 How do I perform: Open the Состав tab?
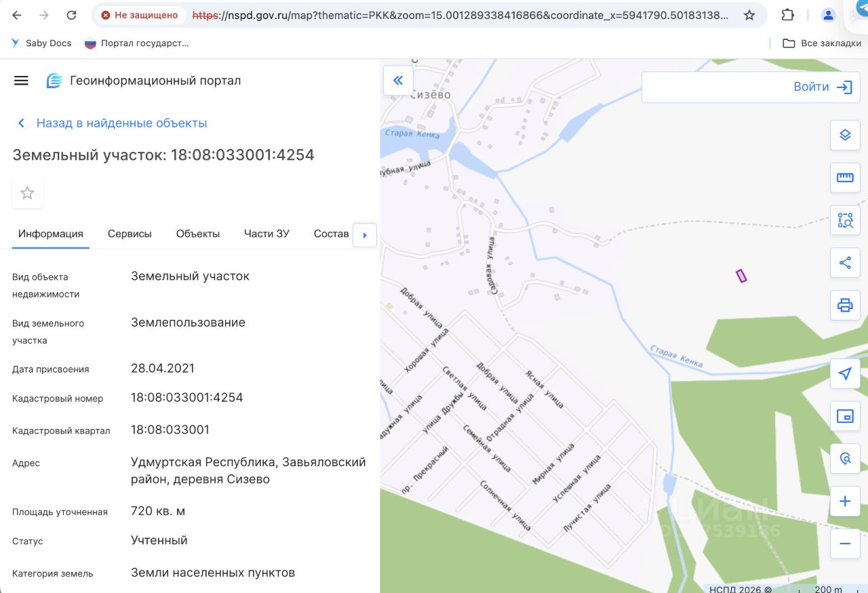[x=332, y=234]
